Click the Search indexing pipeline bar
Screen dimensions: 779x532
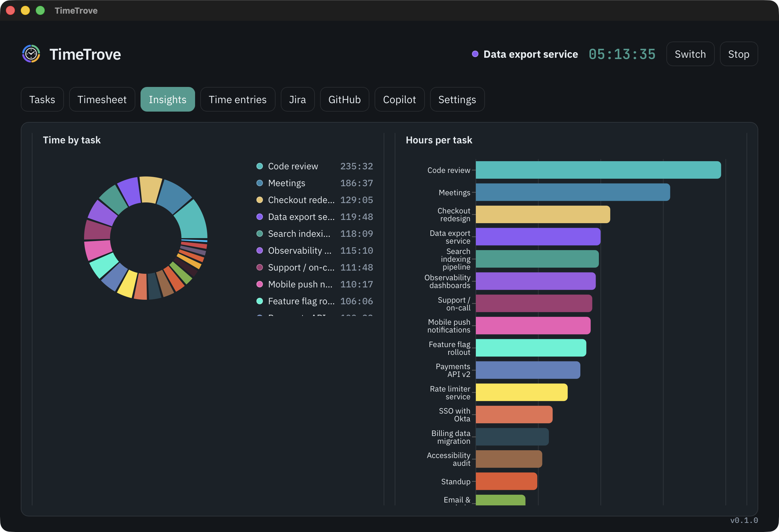click(537, 259)
